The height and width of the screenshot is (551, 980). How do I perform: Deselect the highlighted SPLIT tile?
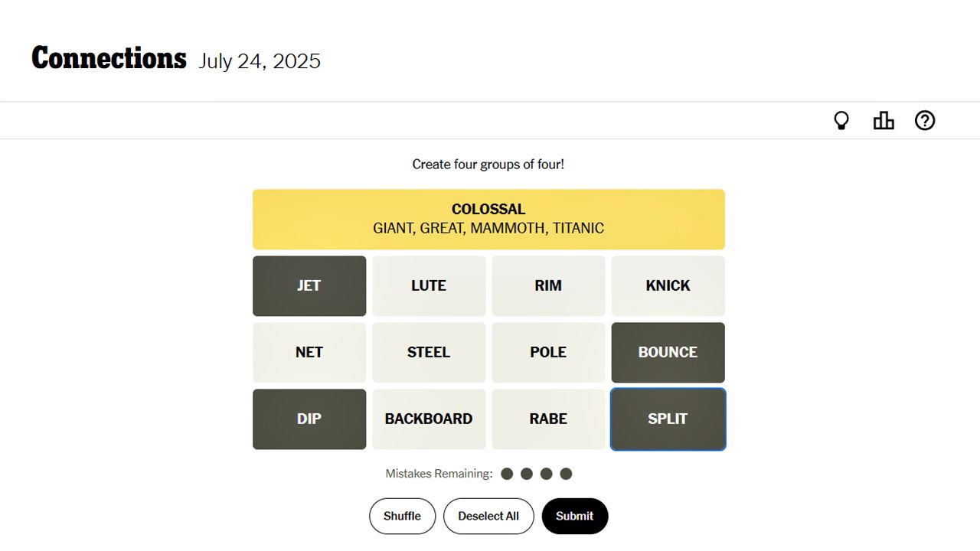click(x=668, y=419)
